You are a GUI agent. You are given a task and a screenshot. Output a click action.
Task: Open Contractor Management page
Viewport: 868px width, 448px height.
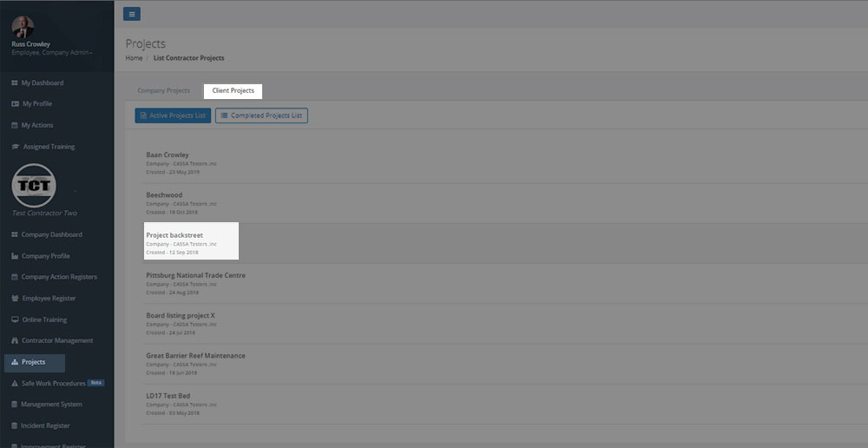coord(57,340)
